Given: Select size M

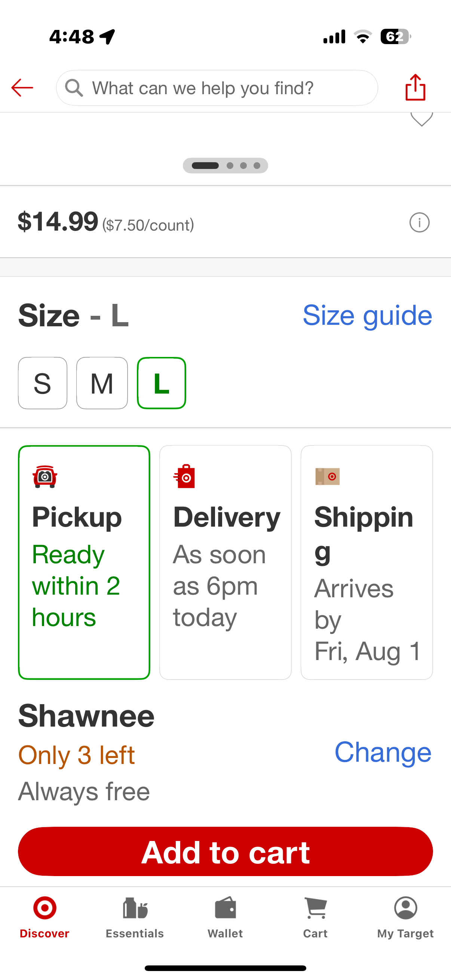Looking at the screenshot, I should tap(102, 383).
